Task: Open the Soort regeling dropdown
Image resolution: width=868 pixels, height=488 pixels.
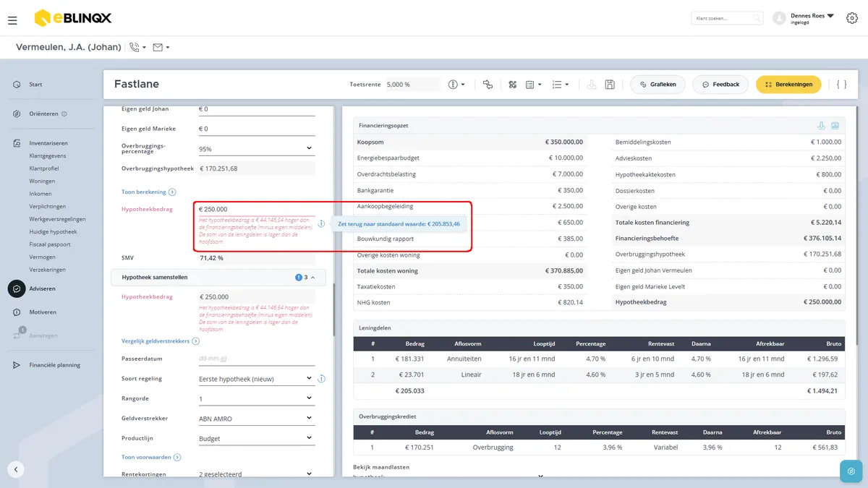Action: [256, 378]
